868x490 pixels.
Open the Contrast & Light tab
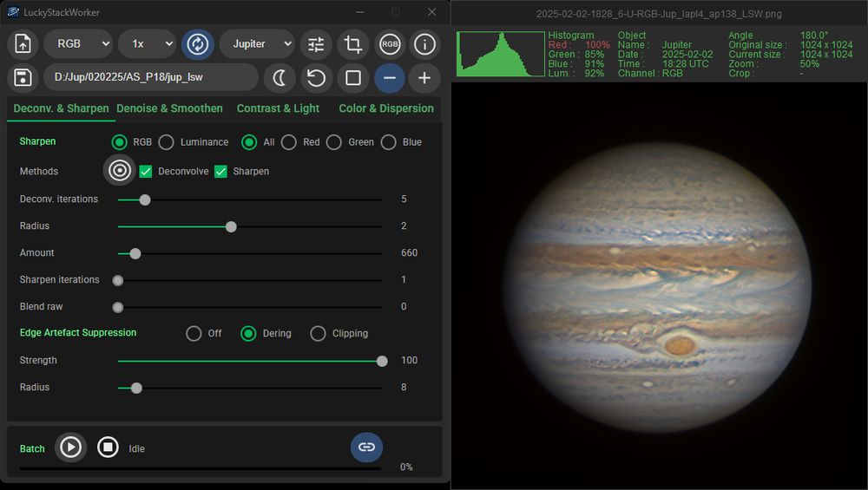click(278, 108)
